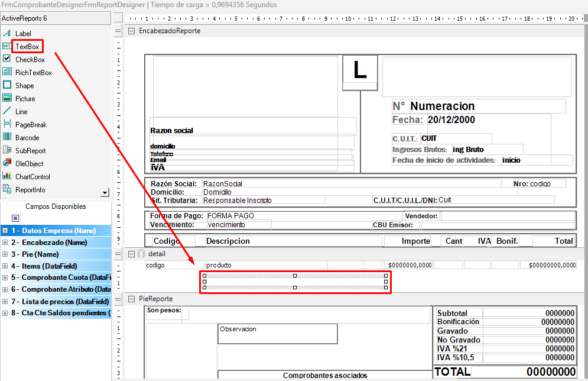Select the Observacion text box

(x=277, y=333)
